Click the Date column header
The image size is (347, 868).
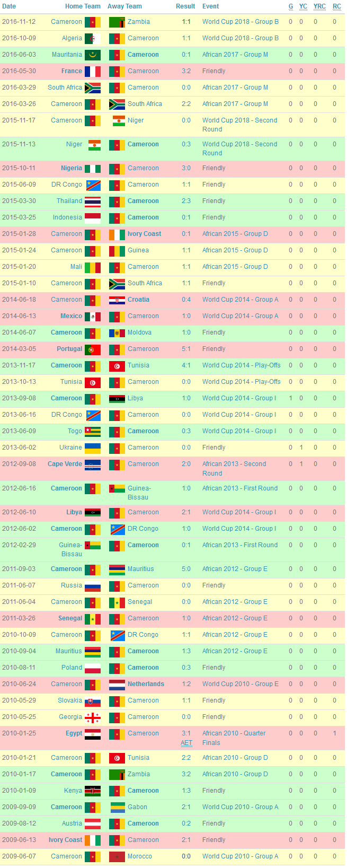pyautogui.click(x=9, y=6)
